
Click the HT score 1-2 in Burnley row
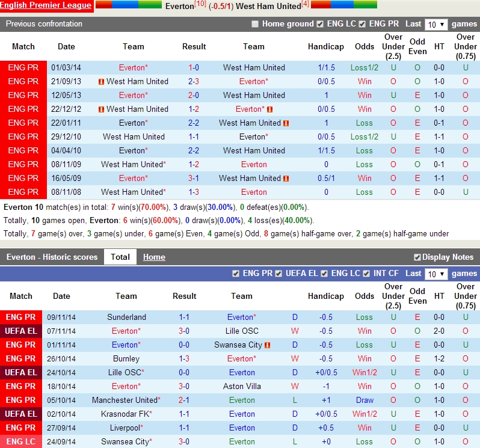click(x=439, y=358)
